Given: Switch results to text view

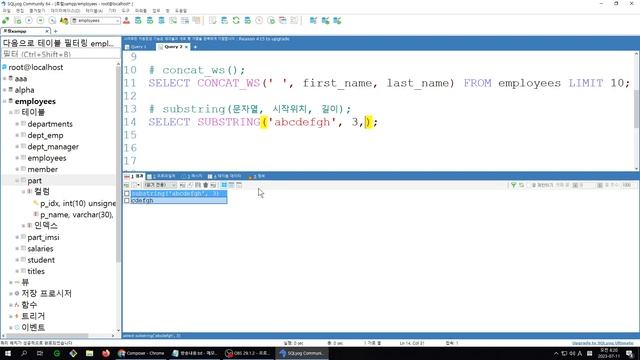Looking at the screenshot, I should click(239, 185).
